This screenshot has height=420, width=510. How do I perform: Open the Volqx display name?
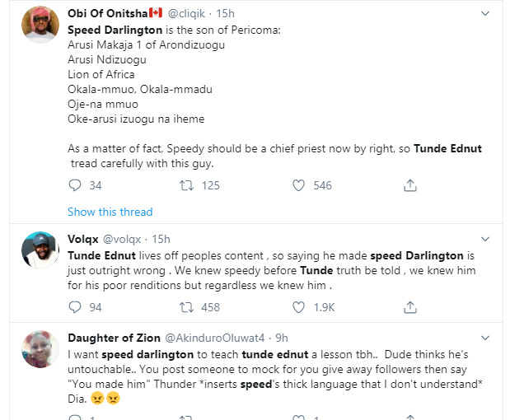click(x=83, y=239)
